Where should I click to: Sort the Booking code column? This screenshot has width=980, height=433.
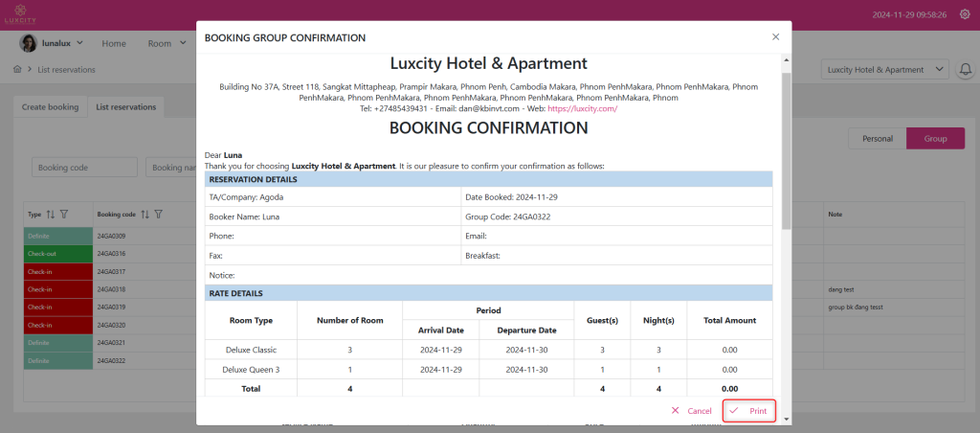tap(145, 215)
